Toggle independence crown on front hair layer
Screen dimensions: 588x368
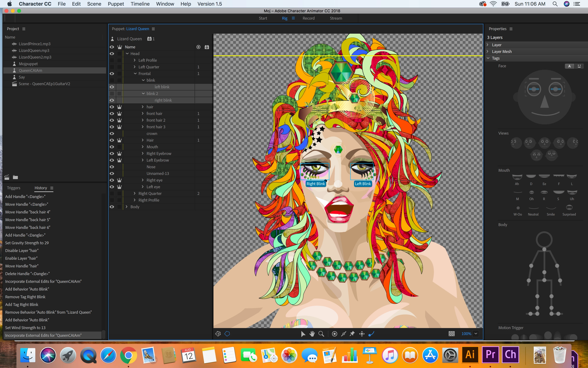(x=119, y=114)
